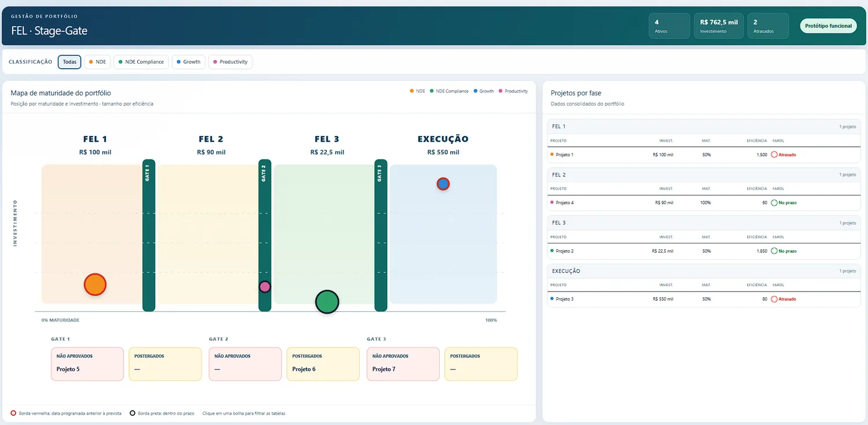Click the Gate 1 vertical bar
868x425 pixels.
pos(149,235)
